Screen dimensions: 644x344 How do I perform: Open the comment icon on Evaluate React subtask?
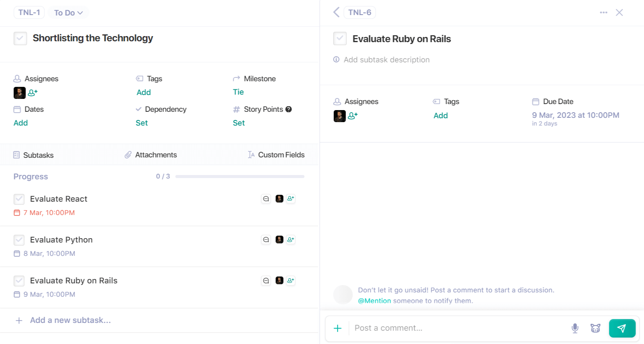[266, 199]
